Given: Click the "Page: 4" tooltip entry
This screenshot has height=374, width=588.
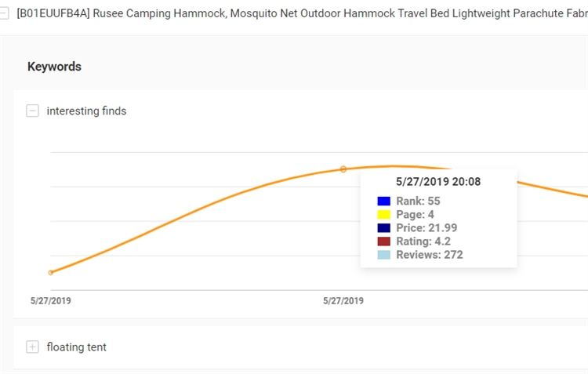Looking at the screenshot, I should pos(416,215).
